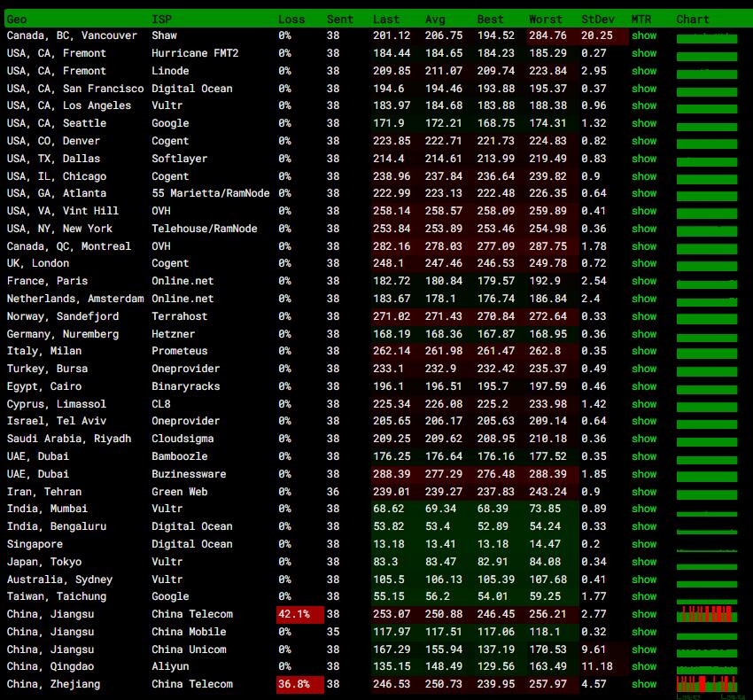Image resolution: width=753 pixels, height=700 pixels.
Task: Click '55 Marietta/RamNode' ISP cell
Action: (210, 193)
